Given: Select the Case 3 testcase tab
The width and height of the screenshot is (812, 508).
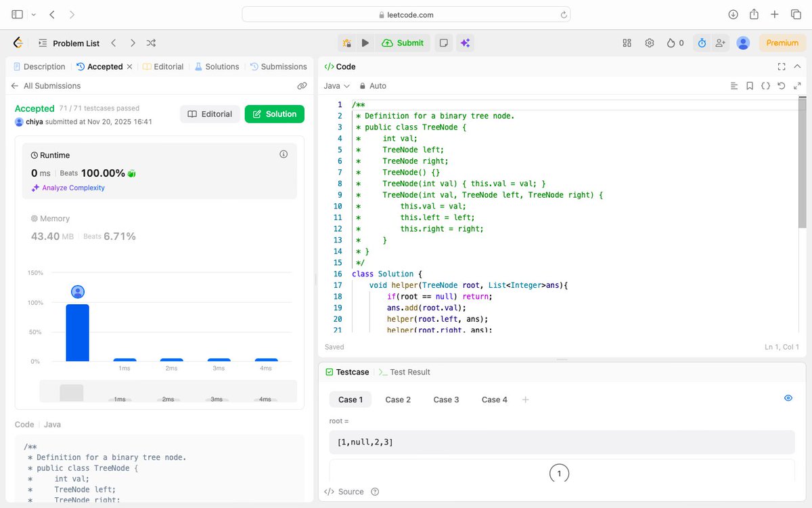Looking at the screenshot, I should (x=446, y=400).
